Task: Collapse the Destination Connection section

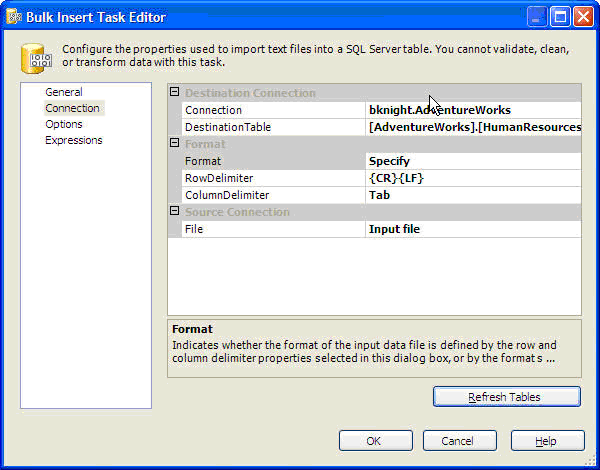Action: pos(175,93)
